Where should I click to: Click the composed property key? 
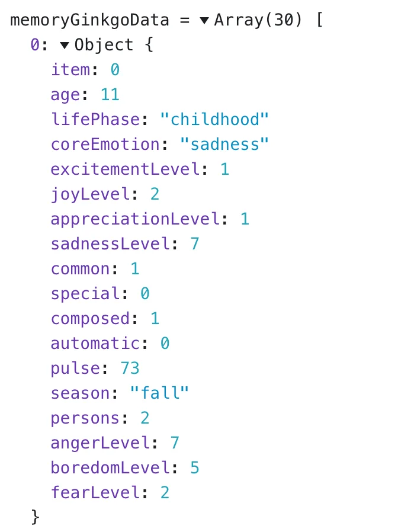tap(90, 319)
